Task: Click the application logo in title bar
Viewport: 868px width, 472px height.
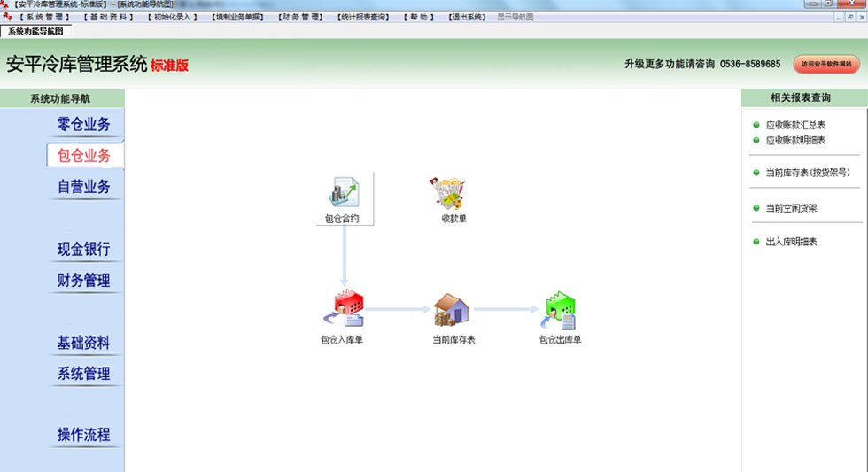Action: click(x=4, y=4)
